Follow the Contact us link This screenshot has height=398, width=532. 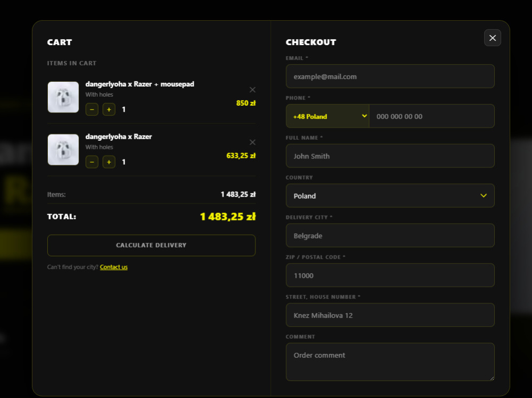pyautogui.click(x=114, y=267)
